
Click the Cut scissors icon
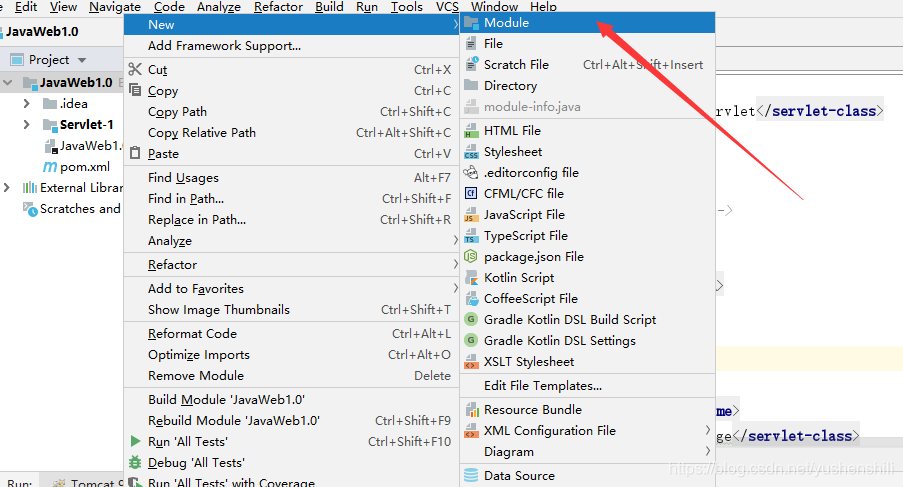tap(135, 69)
